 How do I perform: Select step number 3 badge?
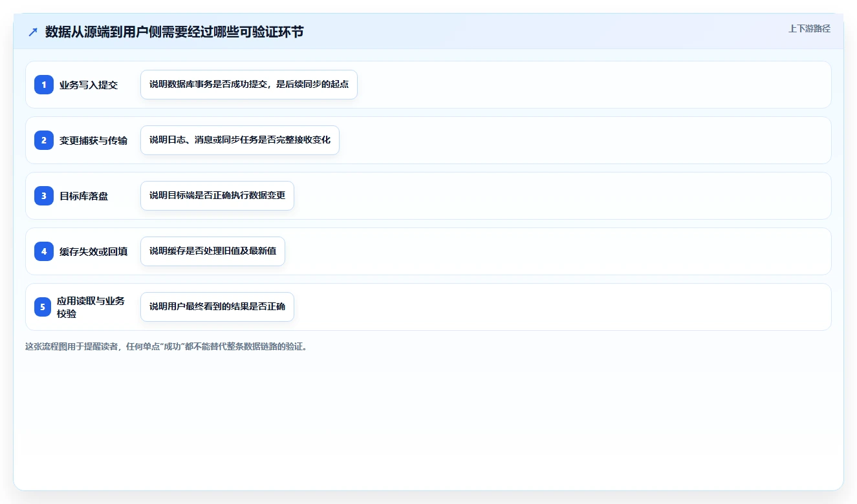tap(44, 196)
